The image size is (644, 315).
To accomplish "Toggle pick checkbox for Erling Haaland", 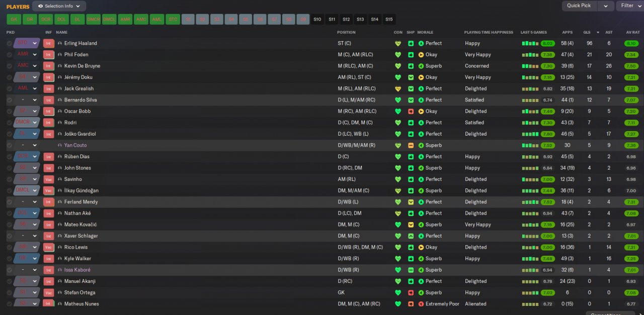I will [x=10, y=43].
